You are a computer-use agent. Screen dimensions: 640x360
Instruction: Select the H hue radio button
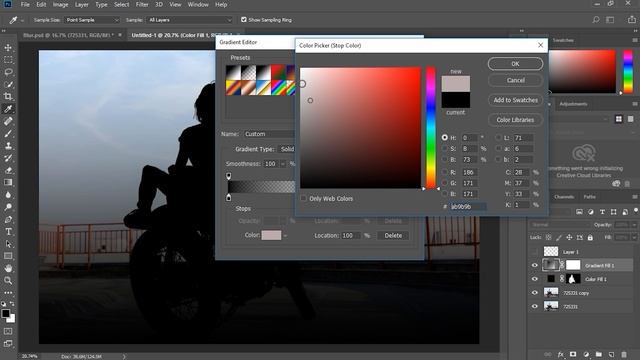pos(444,138)
